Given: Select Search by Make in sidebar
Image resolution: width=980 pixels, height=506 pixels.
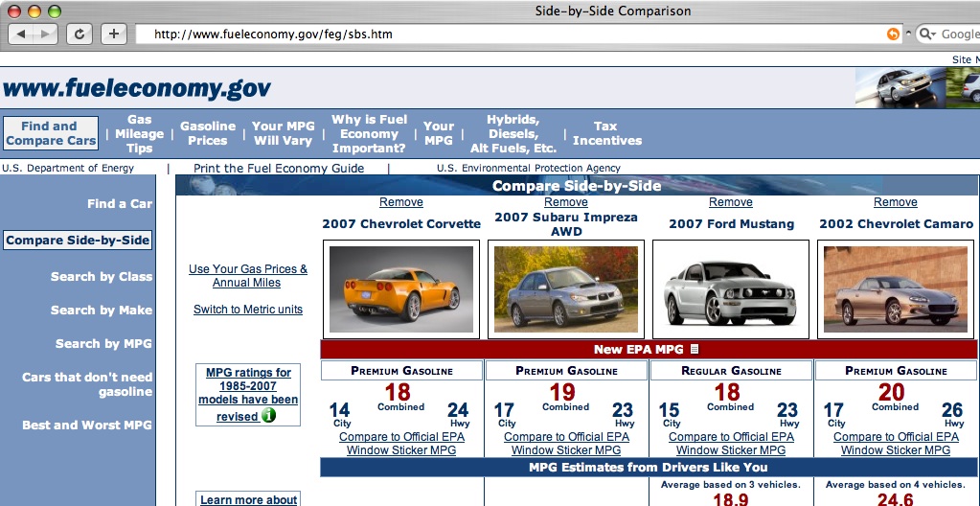Looking at the screenshot, I should point(102,310).
